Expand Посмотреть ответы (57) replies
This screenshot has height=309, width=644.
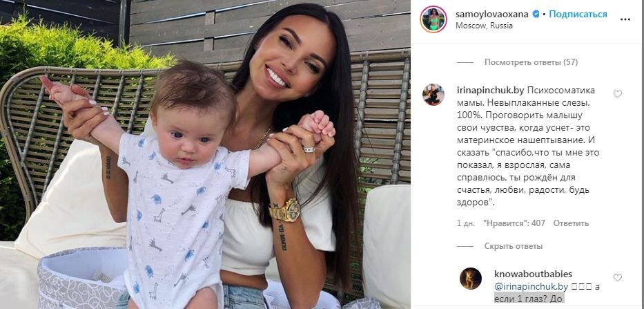[x=531, y=62]
